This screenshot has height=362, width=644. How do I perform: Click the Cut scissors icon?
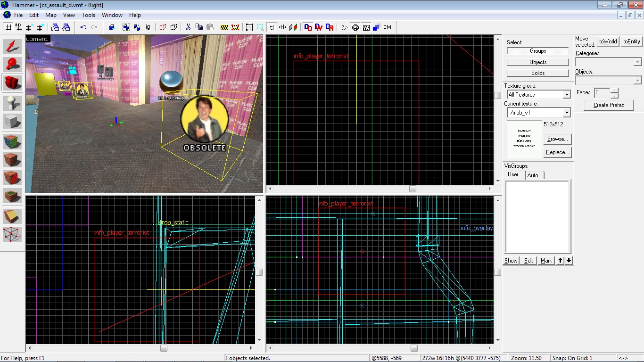(188, 27)
